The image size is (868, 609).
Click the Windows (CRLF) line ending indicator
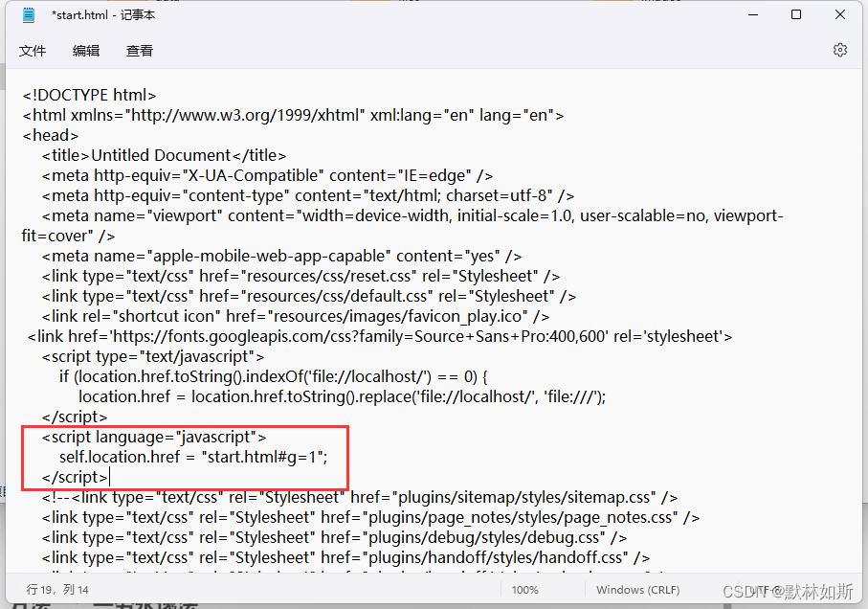point(637,590)
